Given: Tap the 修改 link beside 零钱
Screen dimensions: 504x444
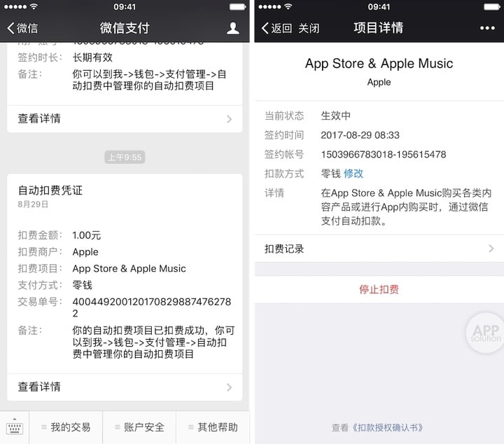Looking at the screenshot, I should click(x=353, y=174).
